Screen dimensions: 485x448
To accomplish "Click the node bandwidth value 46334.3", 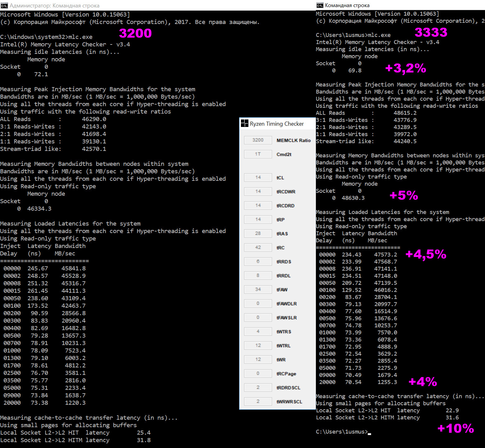I will point(39,209).
